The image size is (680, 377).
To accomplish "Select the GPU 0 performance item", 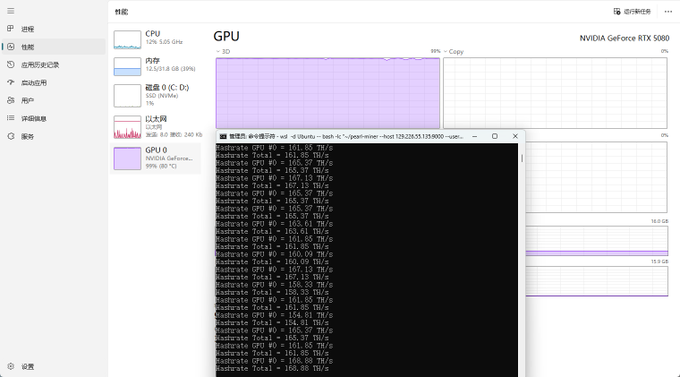I will pos(156,158).
